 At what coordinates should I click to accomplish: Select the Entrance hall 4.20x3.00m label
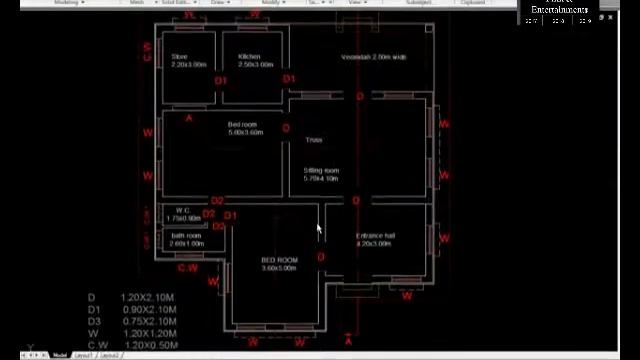click(x=375, y=240)
